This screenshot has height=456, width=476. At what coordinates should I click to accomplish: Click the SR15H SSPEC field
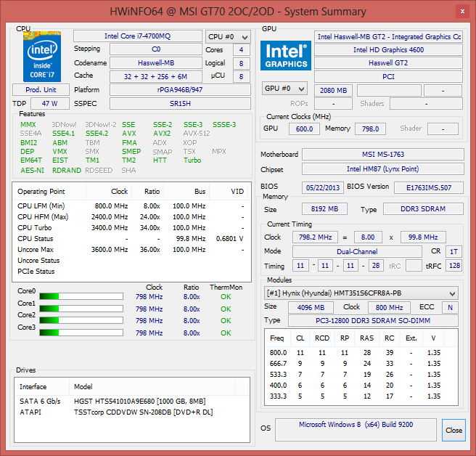pyautogui.click(x=180, y=104)
